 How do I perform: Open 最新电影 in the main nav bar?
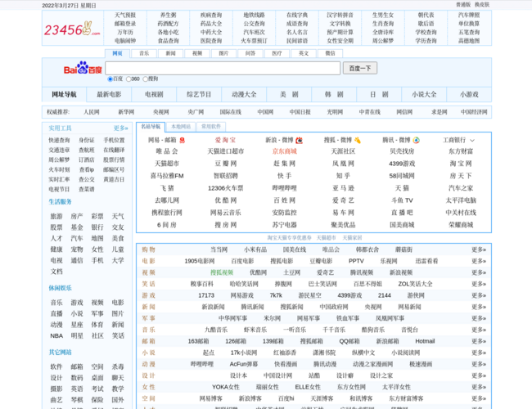[109, 95]
